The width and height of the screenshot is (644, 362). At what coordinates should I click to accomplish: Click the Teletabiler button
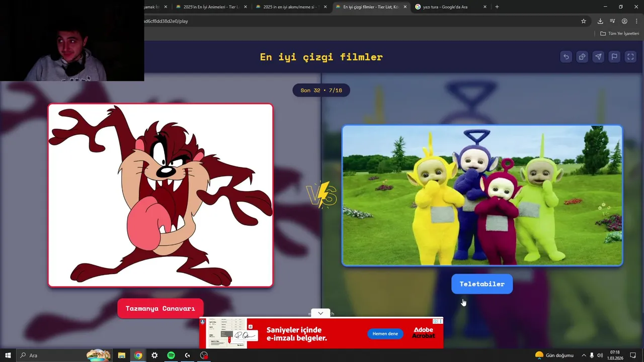tap(482, 284)
